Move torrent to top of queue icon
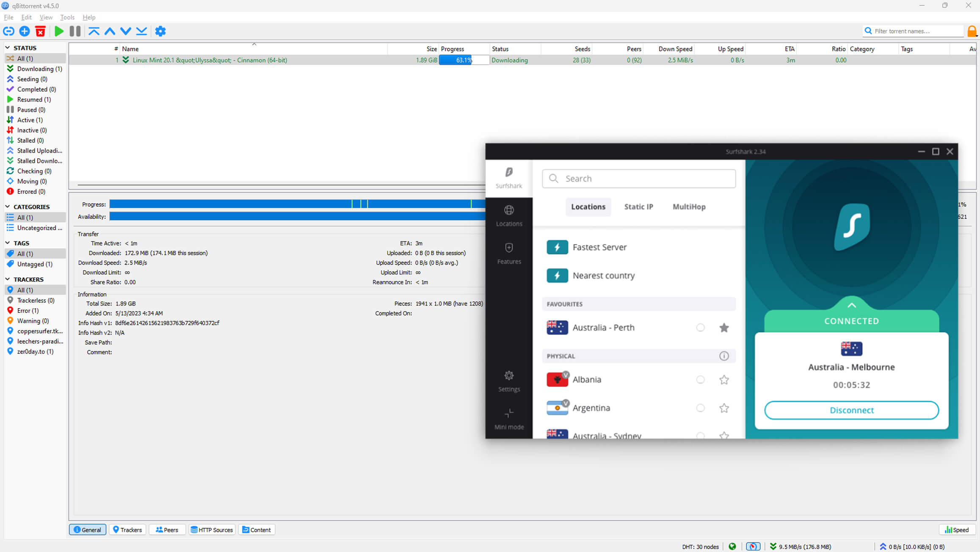Viewport: 980px width, 552px height. 94,31
